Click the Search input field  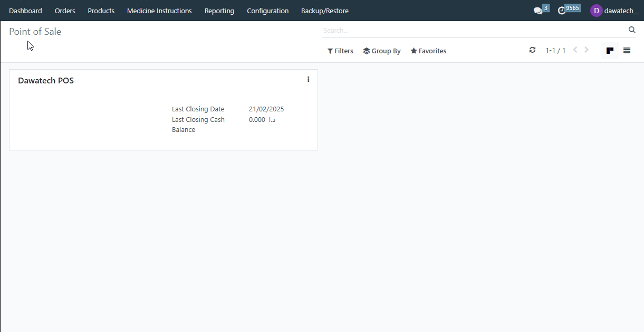point(474,31)
